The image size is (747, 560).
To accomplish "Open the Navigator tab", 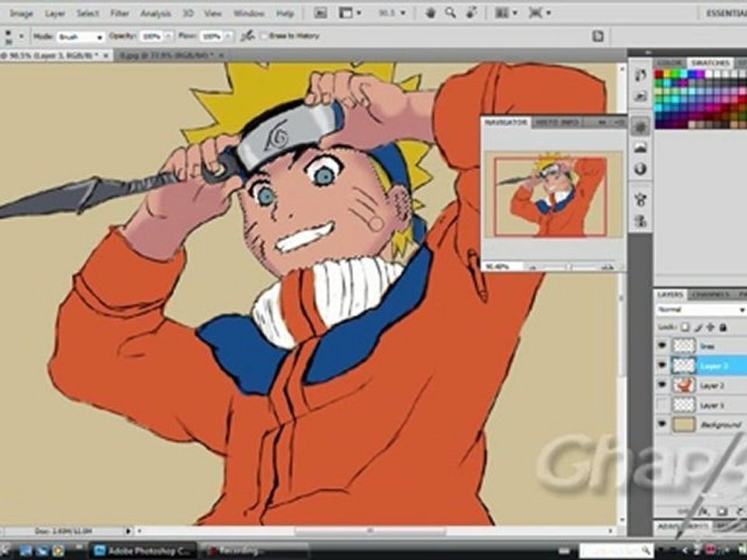I will coord(506,122).
